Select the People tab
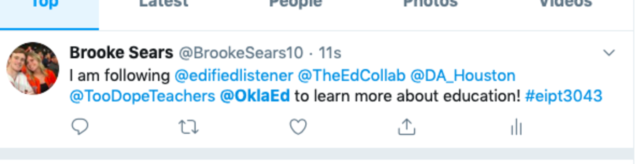The height and width of the screenshot is (164, 644). 296,4
